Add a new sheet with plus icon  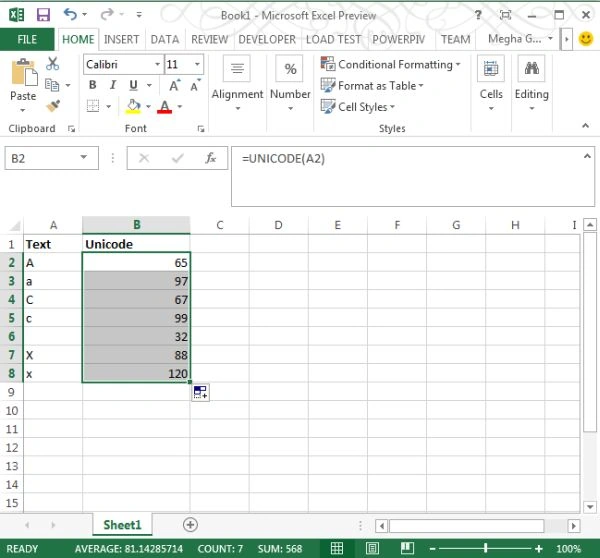pyautogui.click(x=190, y=525)
